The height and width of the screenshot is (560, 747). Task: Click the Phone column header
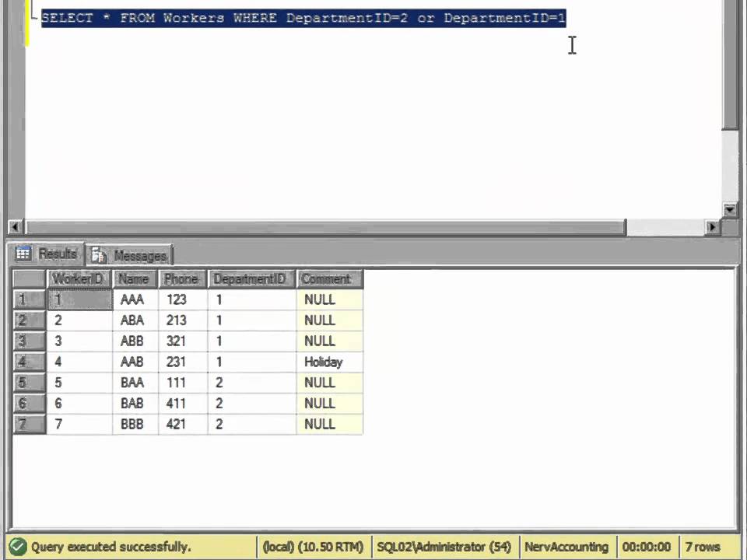pyautogui.click(x=182, y=279)
